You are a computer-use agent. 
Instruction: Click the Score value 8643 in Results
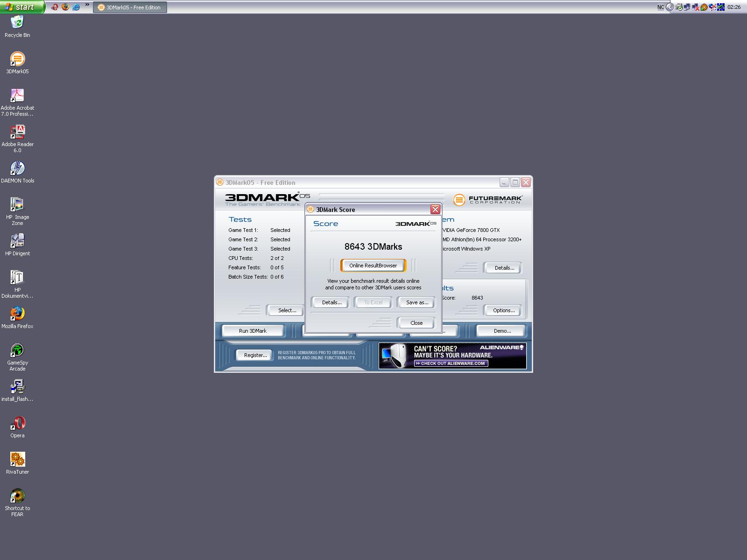(x=477, y=298)
